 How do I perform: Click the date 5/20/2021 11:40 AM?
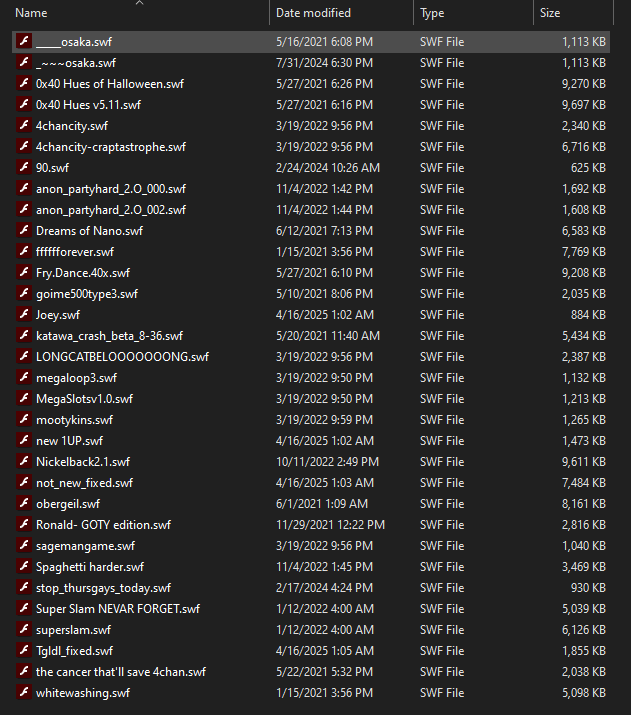click(x=328, y=335)
